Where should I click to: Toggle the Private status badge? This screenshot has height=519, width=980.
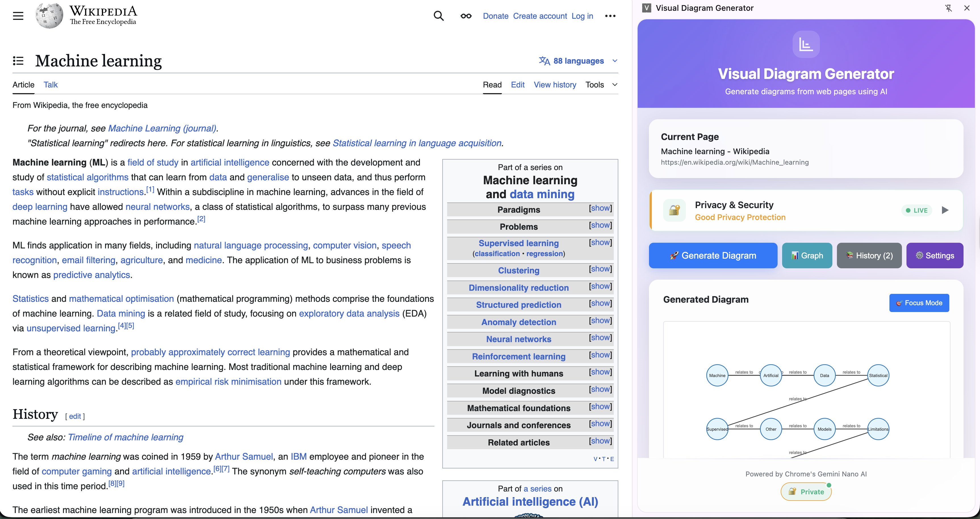[806, 492]
